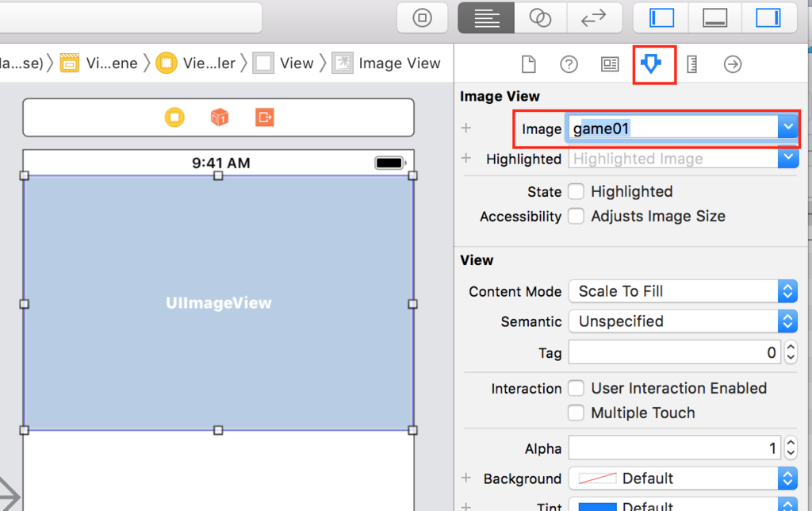Image resolution: width=812 pixels, height=511 pixels.
Task: Open the File inspector tab
Action: (x=528, y=64)
